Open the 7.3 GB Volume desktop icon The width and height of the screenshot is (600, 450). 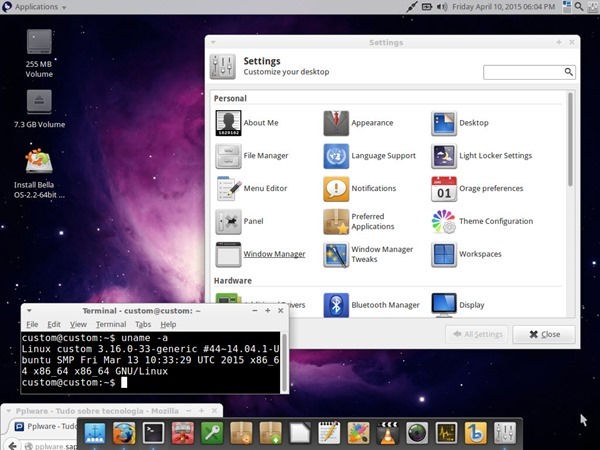coord(39,109)
